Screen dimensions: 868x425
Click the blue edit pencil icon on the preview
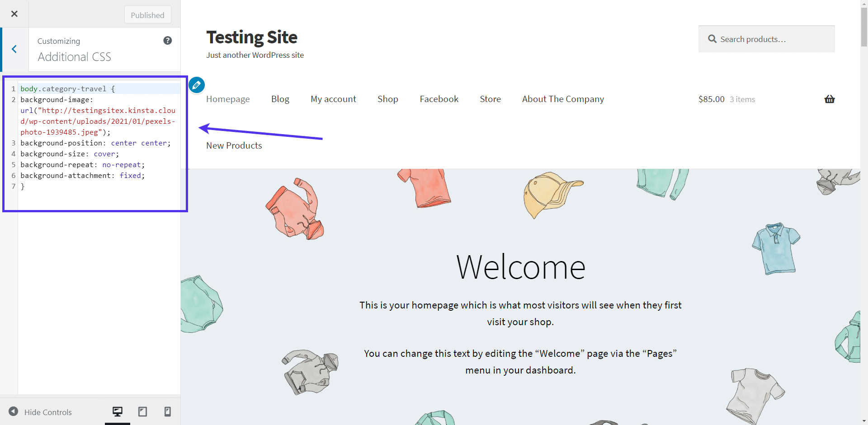coord(196,84)
